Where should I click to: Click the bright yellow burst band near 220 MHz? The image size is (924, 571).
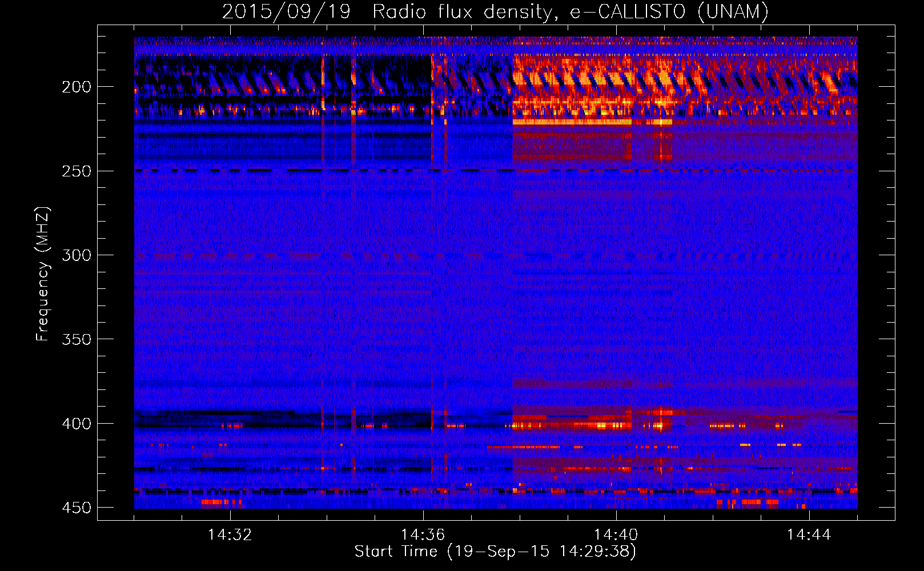pyautogui.click(x=572, y=122)
